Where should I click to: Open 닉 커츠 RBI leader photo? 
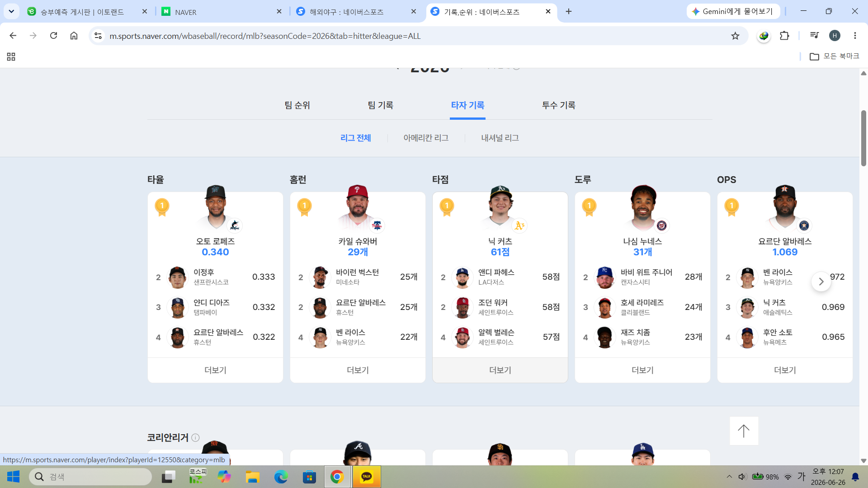pyautogui.click(x=500, y=208)
